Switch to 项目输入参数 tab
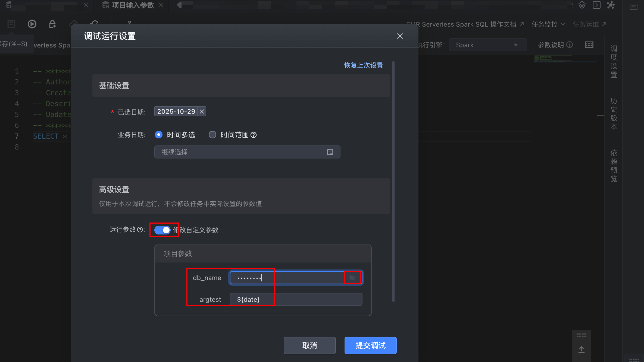 132,5
